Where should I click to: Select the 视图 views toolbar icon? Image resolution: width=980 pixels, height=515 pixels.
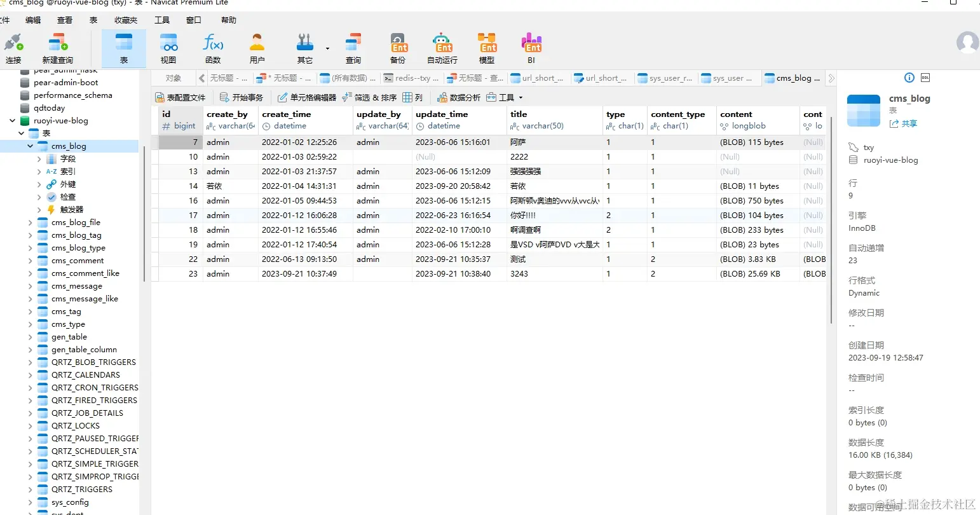click(x=168, y=48)
